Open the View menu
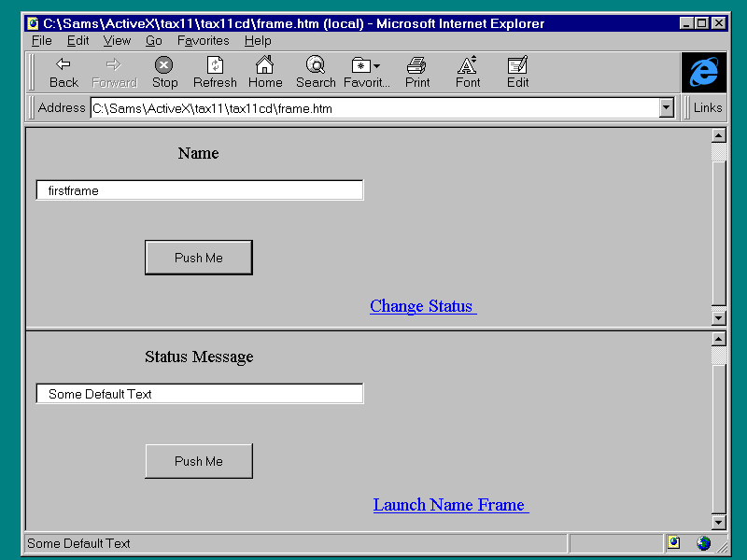Viewport: 747px width, 560px height. (x=117, y=41)
